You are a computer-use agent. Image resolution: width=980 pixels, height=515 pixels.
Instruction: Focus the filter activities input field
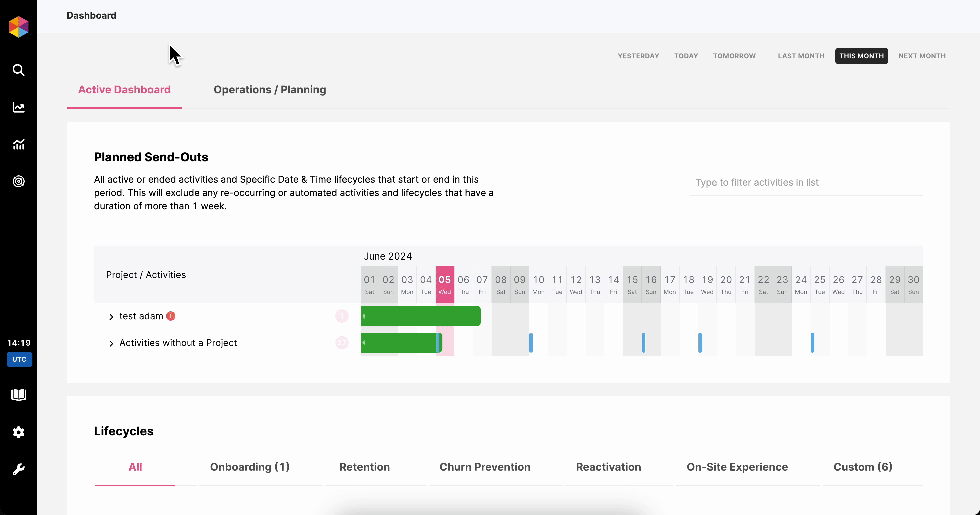(806, 183)
